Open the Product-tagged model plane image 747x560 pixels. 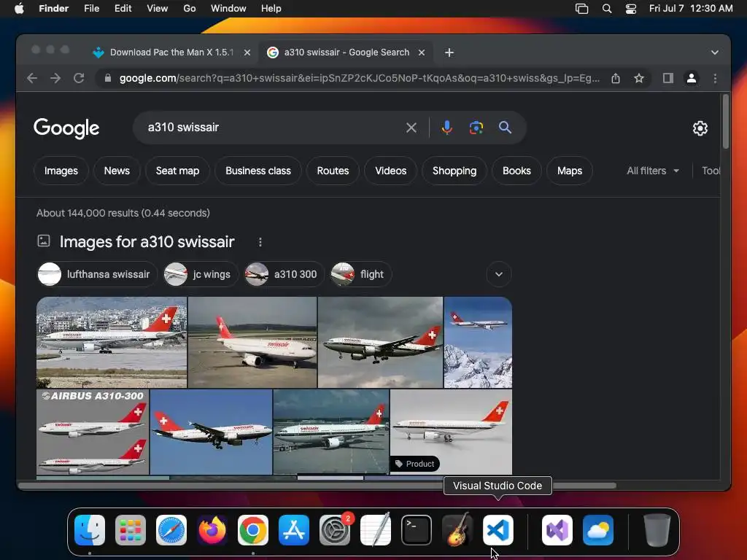click(451, 432)
